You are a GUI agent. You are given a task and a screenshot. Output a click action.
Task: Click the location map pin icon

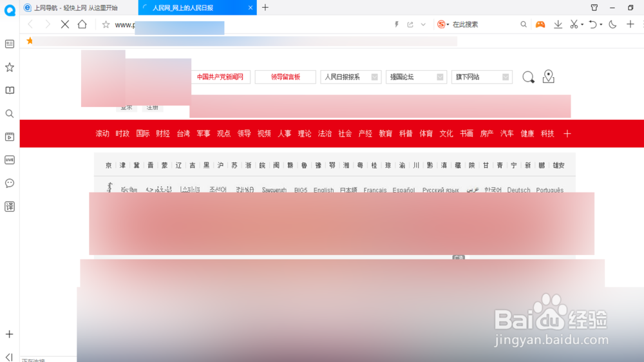(548, 77)
